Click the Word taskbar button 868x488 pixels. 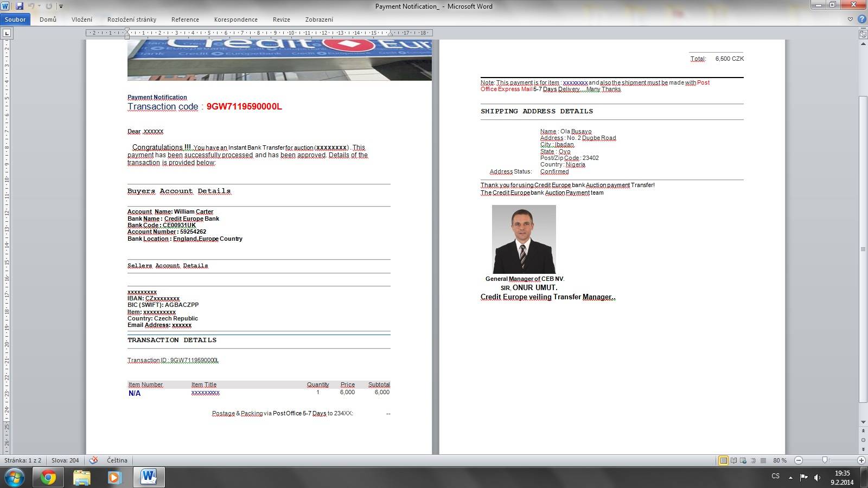pyautogui.click(x=149, y=477)
